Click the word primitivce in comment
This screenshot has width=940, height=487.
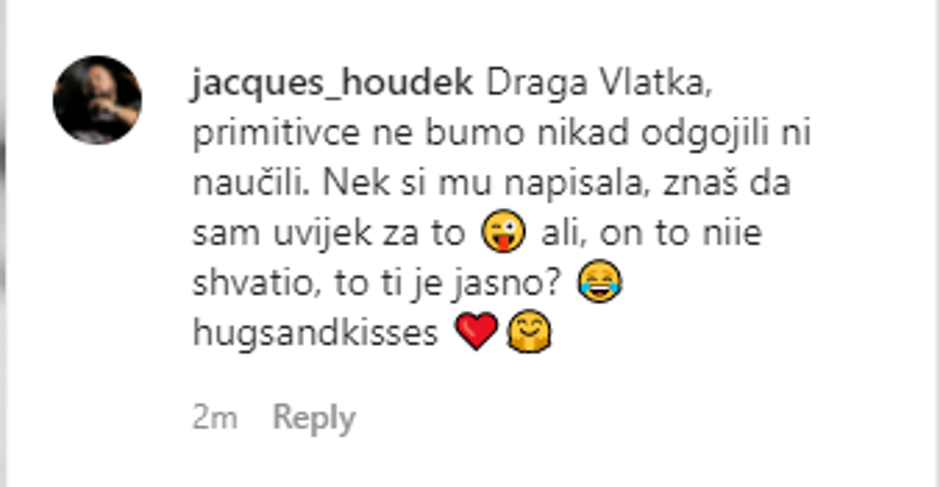(276, 135)
